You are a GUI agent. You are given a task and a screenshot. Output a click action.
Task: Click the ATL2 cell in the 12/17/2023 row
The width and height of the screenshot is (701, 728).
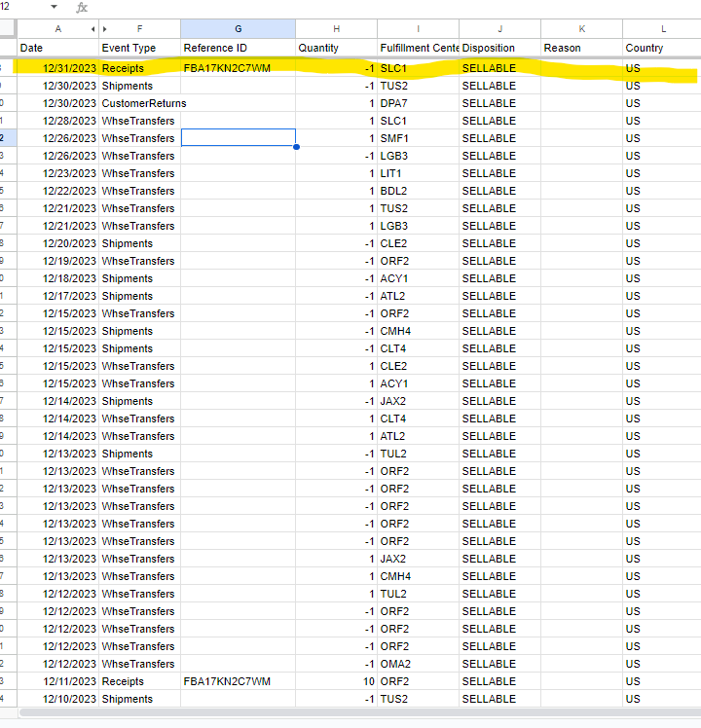point(418,296)
